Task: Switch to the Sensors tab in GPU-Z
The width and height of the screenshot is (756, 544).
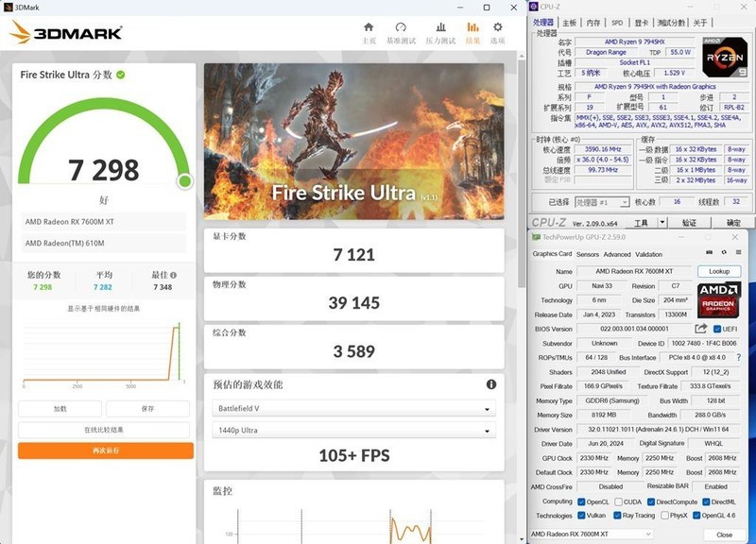Action: (588, 254)
